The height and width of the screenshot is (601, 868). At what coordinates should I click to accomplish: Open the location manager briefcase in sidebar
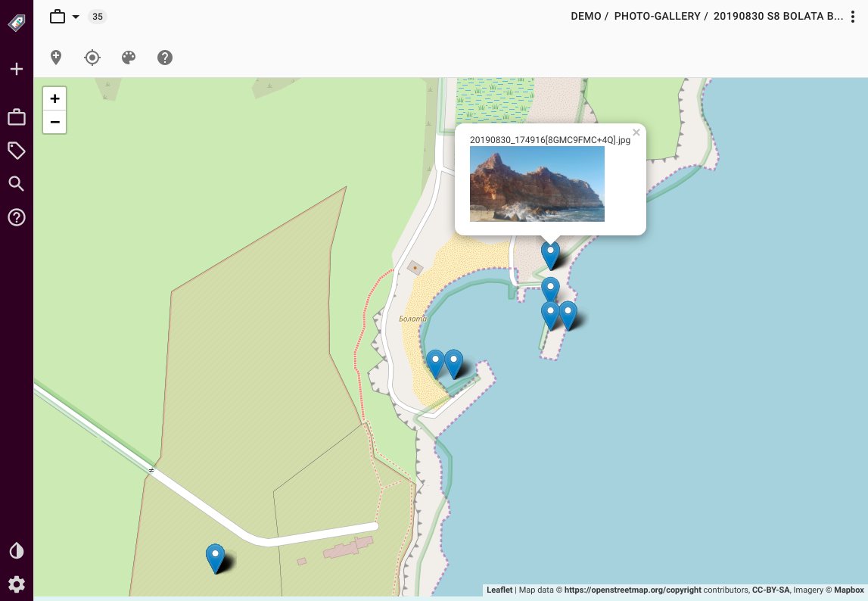[x=17, y=117]
